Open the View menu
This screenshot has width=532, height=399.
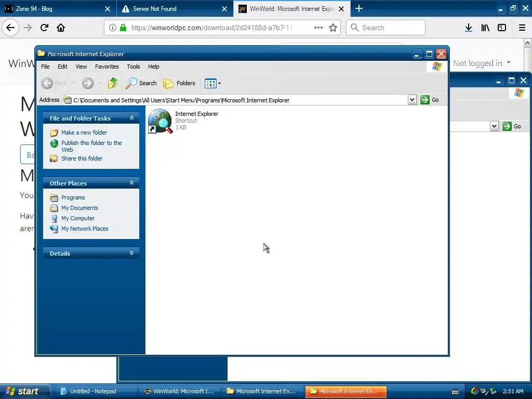click(81, 66)
